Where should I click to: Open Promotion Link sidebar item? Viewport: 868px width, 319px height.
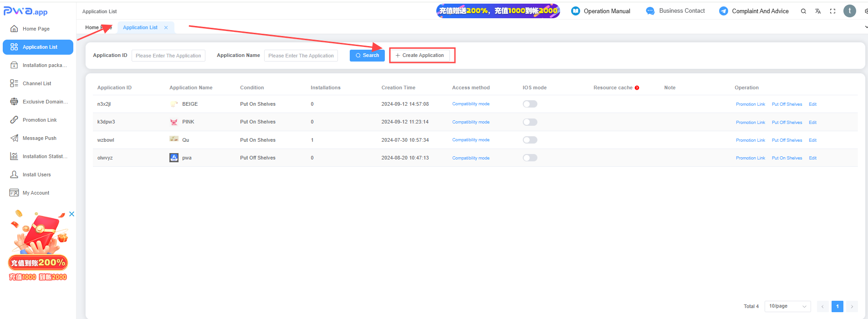coord(38,120)
